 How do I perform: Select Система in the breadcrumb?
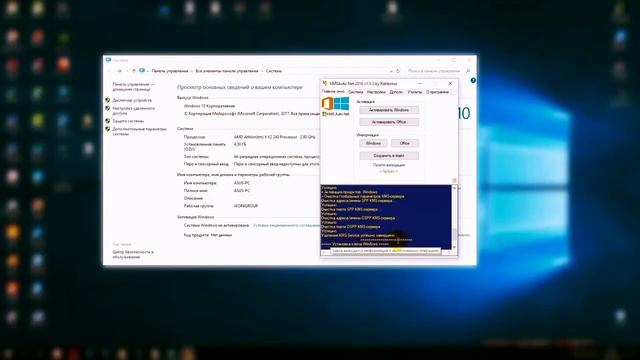coord(274,71)
